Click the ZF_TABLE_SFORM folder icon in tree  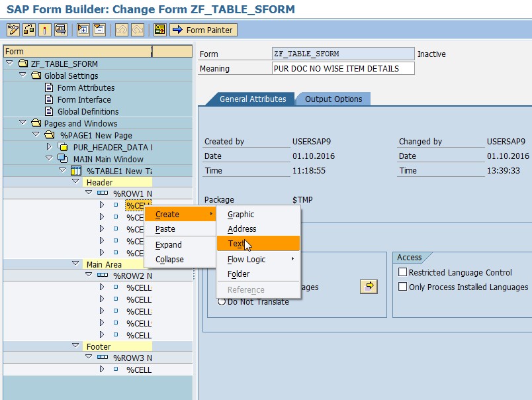click(22, 64)
